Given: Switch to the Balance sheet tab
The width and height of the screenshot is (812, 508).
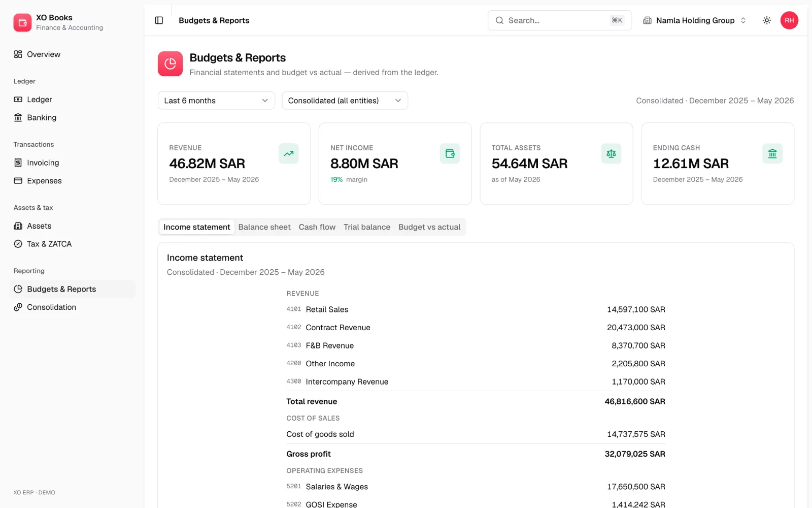Looking at the screenshot, I should click(x=264, y=227).
